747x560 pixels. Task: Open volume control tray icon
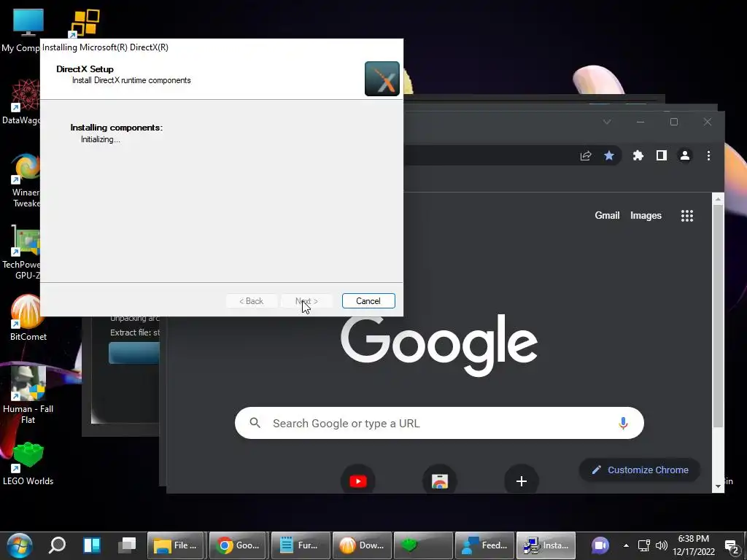click(x=661, y=545)
